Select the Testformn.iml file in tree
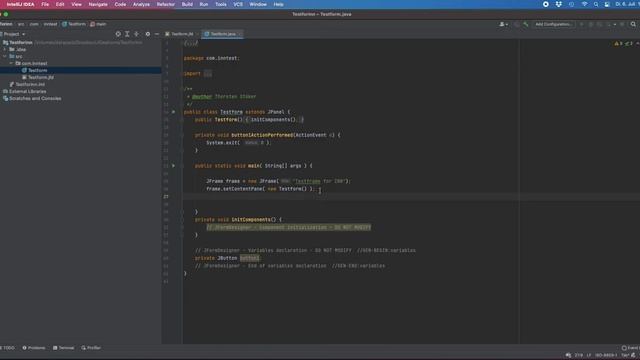The width and height of the screenshot is (640, 360). 30,84
